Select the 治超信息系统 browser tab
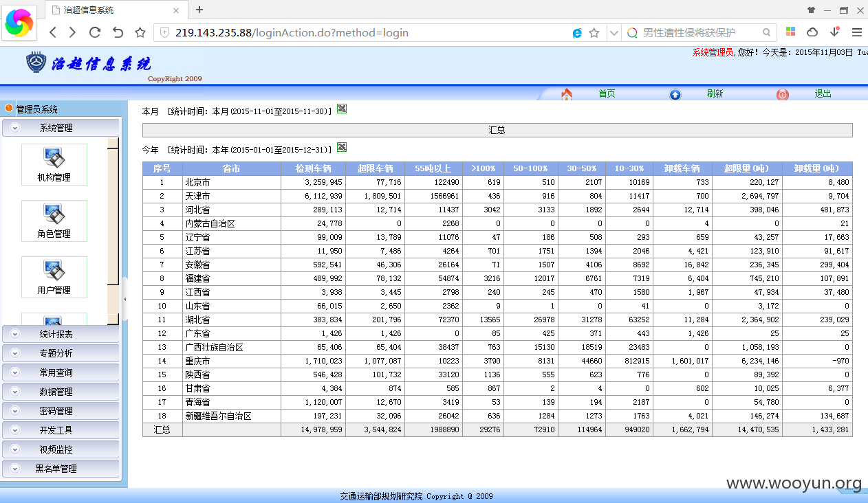The image size is (868, 503). [x=117, y=10]
